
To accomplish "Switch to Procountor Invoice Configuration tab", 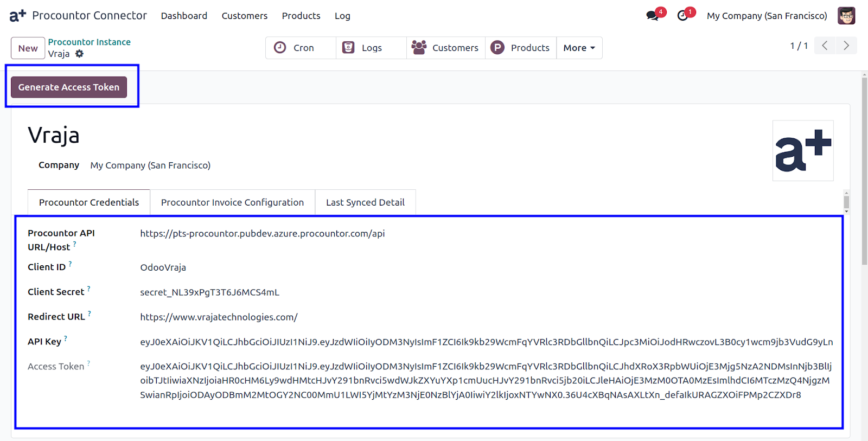I will 232,202.
